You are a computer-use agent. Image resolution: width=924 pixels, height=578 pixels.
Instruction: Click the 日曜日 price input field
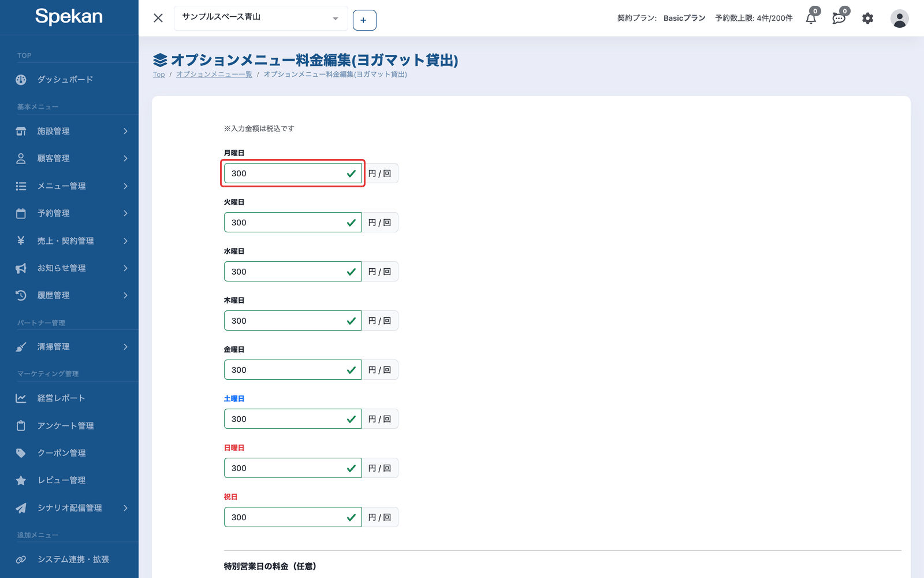292,468
